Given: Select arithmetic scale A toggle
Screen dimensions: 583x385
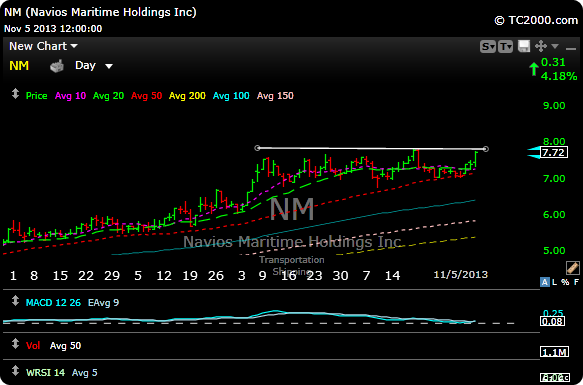Looking at the screenshot, I should (x=544, y=282).
